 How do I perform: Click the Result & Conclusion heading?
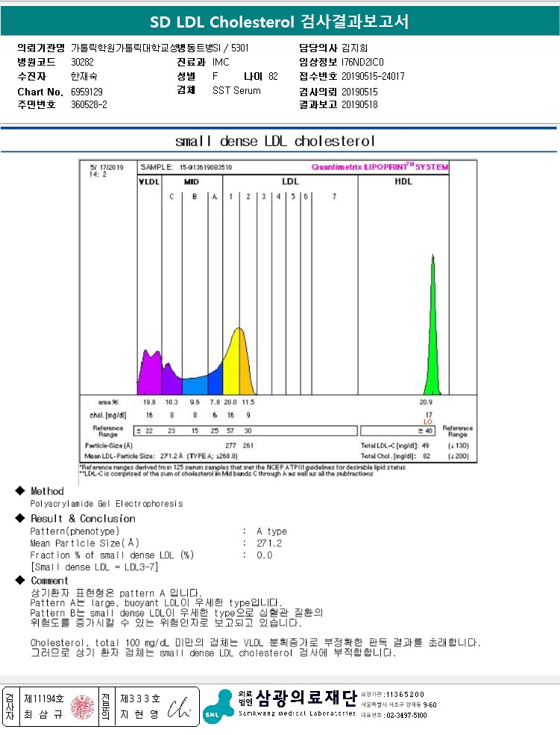[x=83, y=518]
